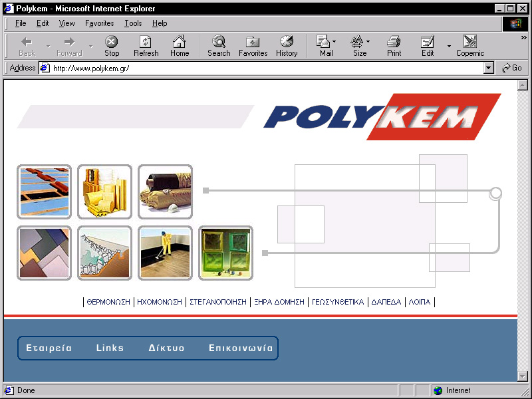Click the colored panels thumbnail
Screen dimensions: 532x399
(44, 253)
